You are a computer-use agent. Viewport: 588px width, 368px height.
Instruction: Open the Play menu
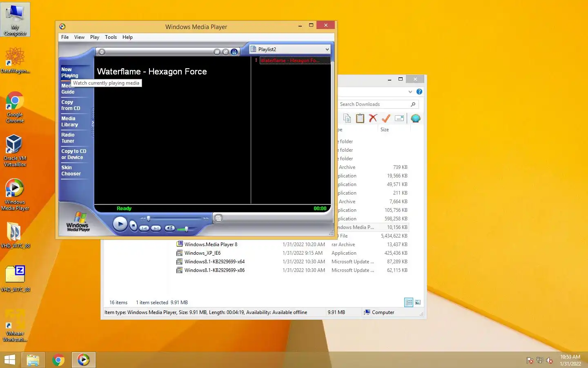point(95,37)
